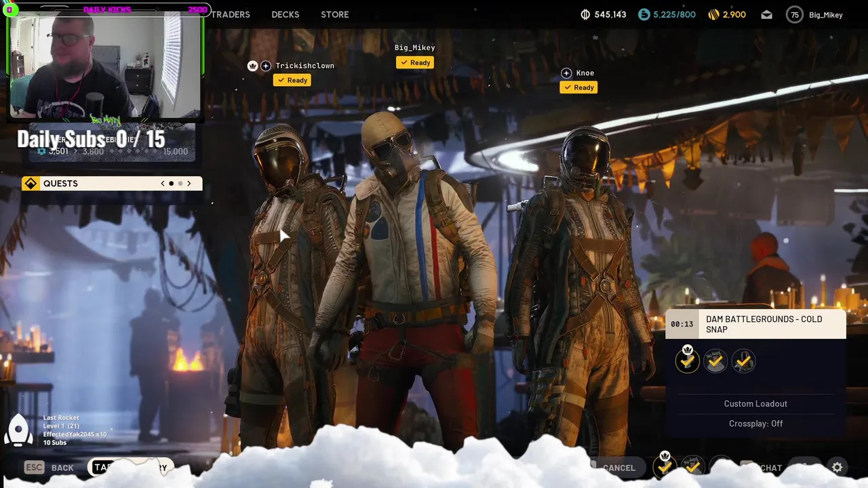Click the rocket icon in stream overlay
This screenshot has width=868, height=488.
19,430
